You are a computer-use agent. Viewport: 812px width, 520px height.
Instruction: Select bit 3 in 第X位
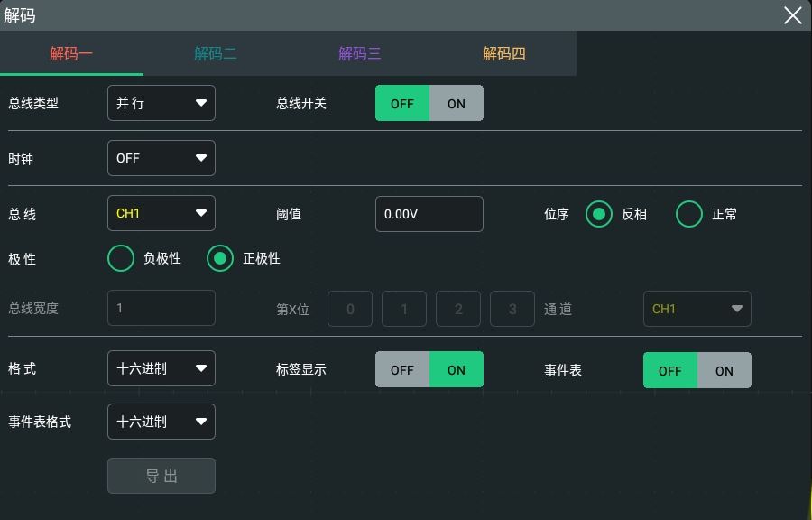[512, 310]
